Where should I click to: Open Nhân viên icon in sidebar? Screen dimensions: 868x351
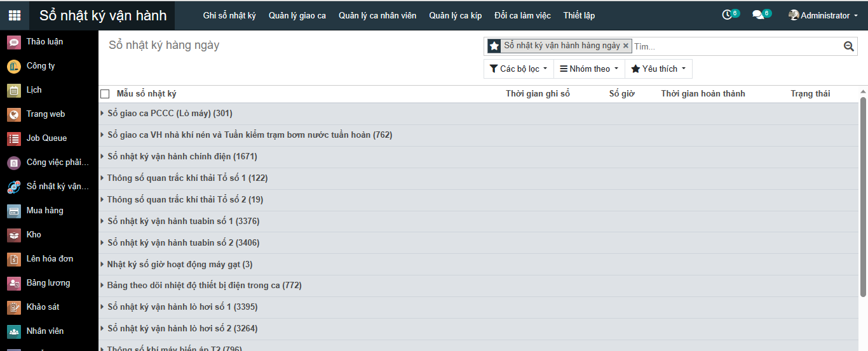coord(14,331)
